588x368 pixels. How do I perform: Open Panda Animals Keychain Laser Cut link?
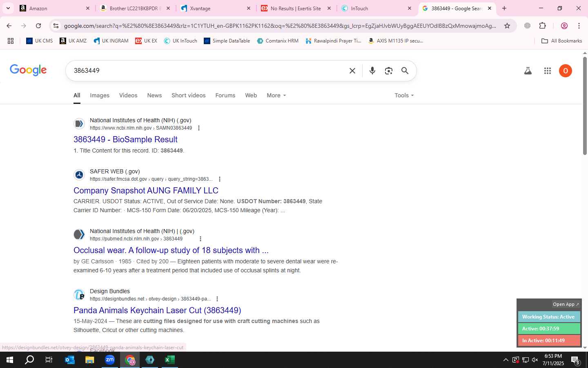157,310
